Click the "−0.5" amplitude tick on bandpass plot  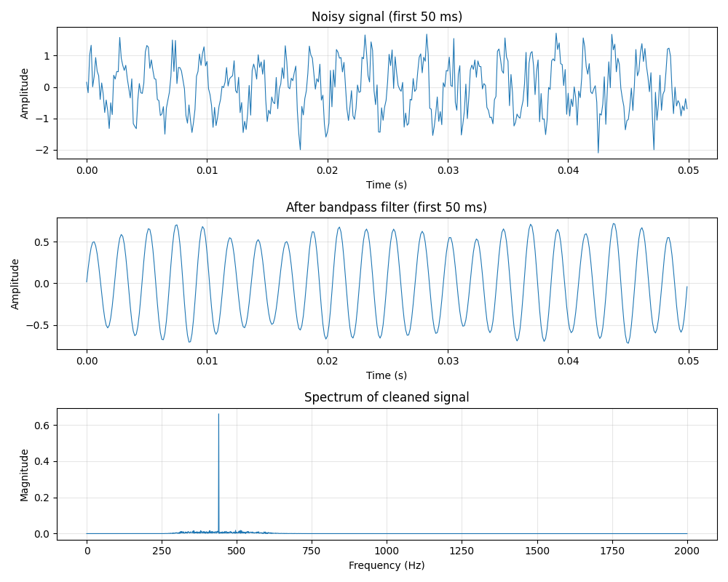coord(37,325)
